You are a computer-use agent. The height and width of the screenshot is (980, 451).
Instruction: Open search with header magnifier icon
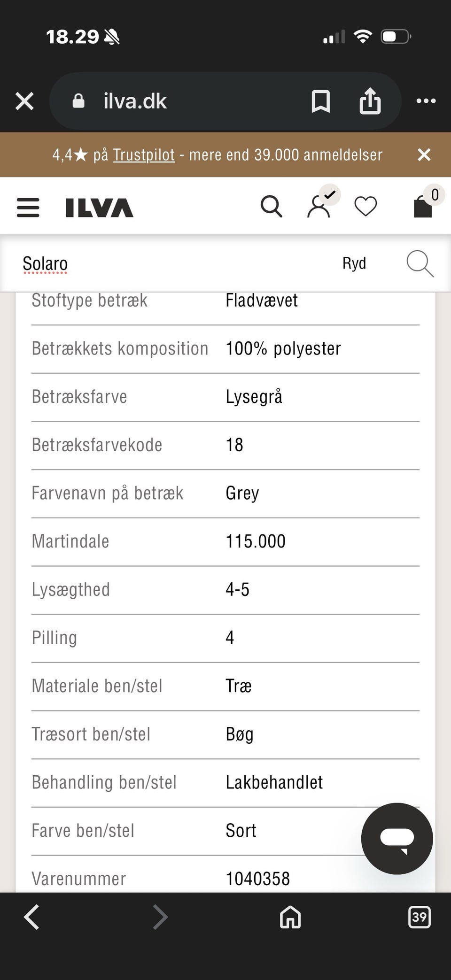[271, 207]
